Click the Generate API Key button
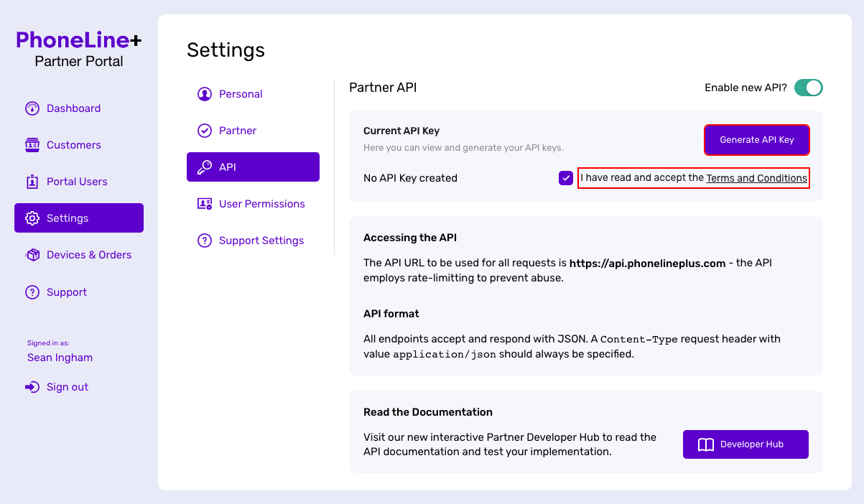This screenshot has height=504, width=864. pyautogui.click(x=757, y=140)
